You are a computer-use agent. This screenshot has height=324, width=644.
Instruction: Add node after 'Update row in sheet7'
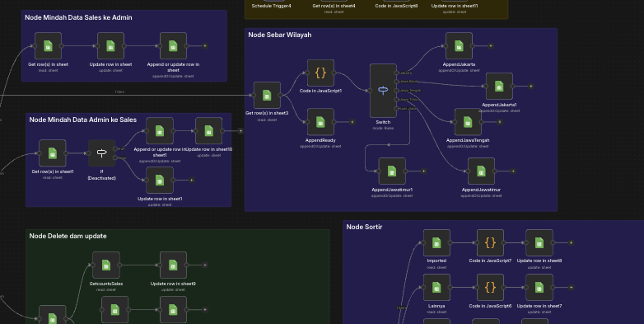click(x=571, y=288)
